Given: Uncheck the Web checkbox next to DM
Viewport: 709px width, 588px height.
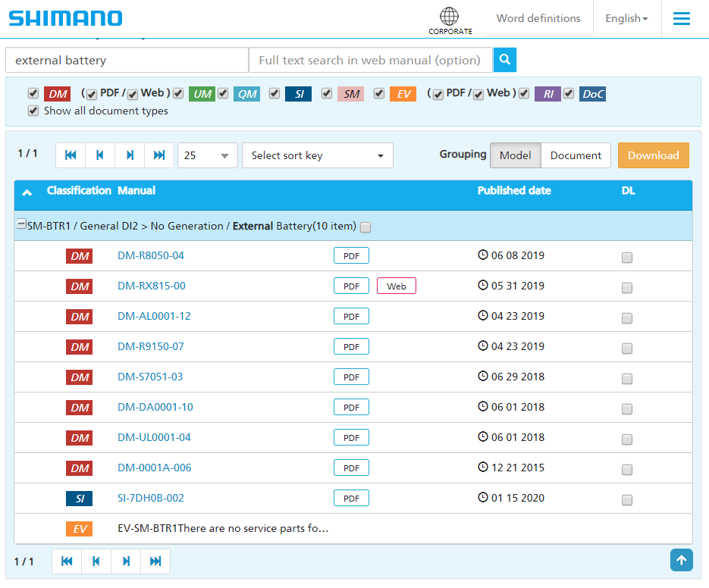Looking at the screenshot, I should click(133, 95).
